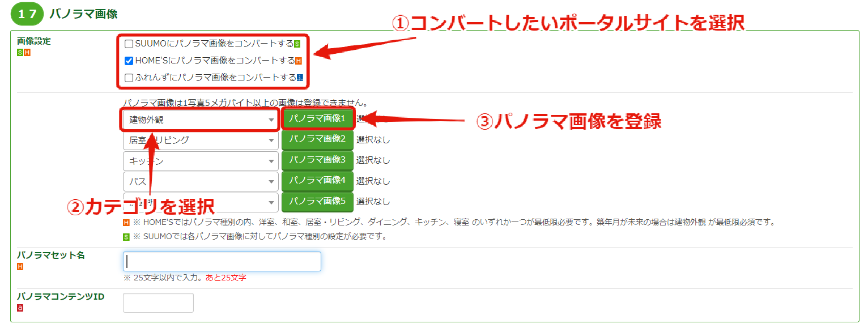
Task: Enable SUUMO panorama image conversion checkbox
Action: tap(129, 44)
